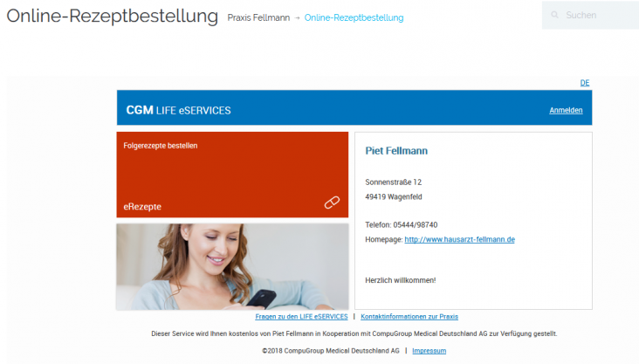Click the Folgerezepte bestellen tile text
Image resolution: width=639 pixels, height=364 pixels.
pos(161,146)
